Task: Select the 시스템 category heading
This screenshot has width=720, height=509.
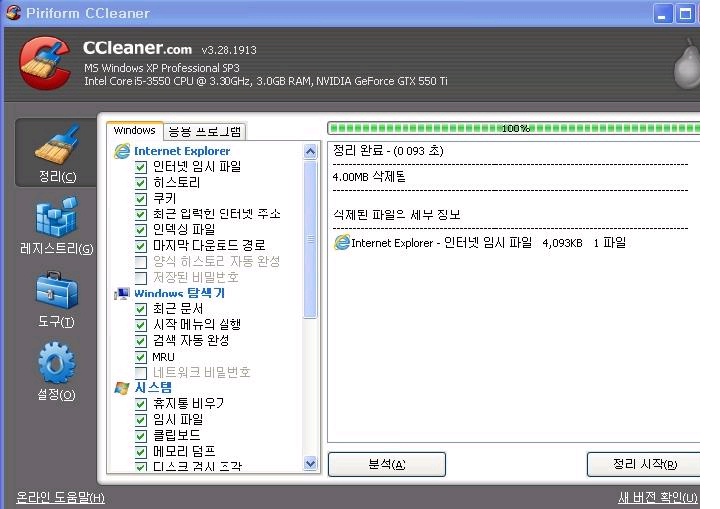Action: coord(153,388)
